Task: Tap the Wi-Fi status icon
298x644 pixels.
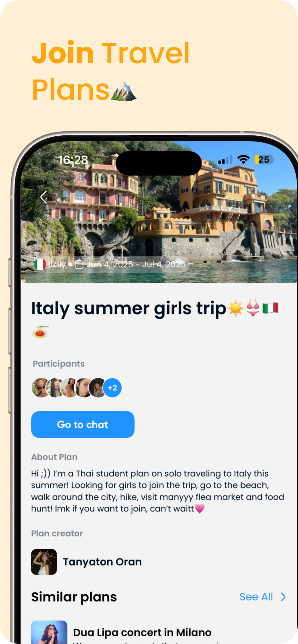Action: (x=243, y=160)
